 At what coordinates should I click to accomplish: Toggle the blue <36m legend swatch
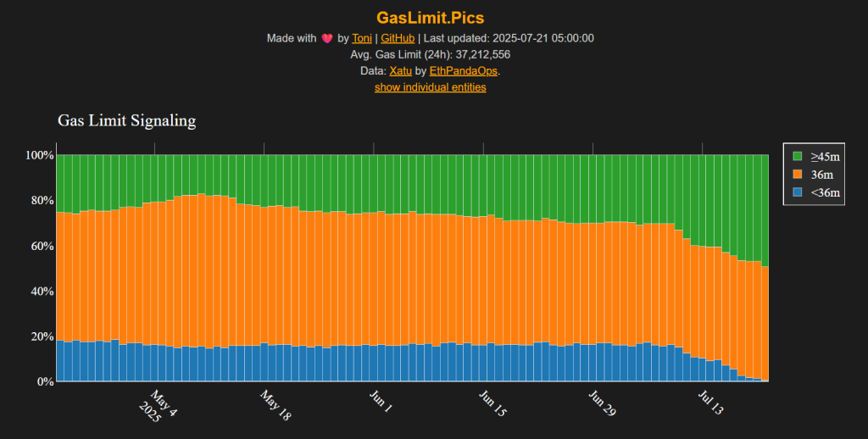pyautogui.click(x=798, y=193)
